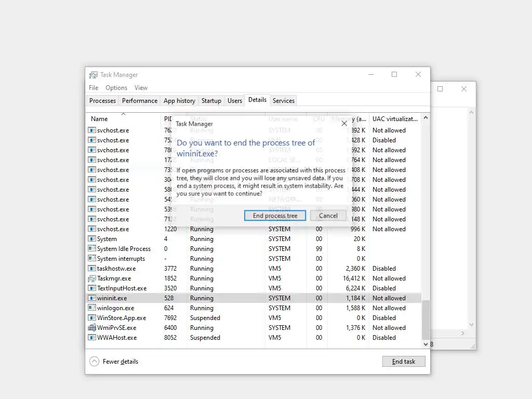This screenshot has width=532, height=399.
Task: Click PID 1220 of svchost.exe
Action: tap(170, 229)
